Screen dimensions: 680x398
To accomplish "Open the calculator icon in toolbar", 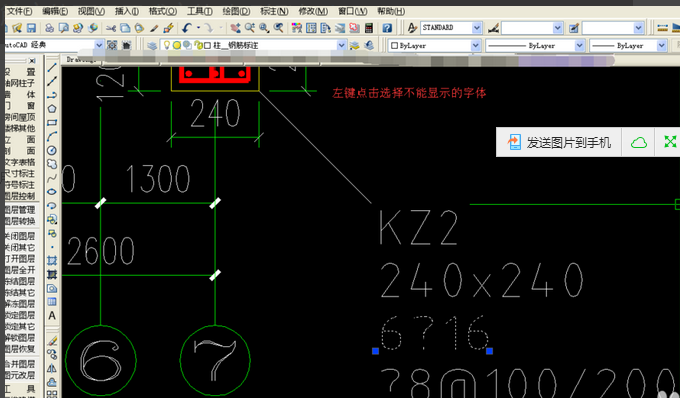I will (x=369, y=28).
